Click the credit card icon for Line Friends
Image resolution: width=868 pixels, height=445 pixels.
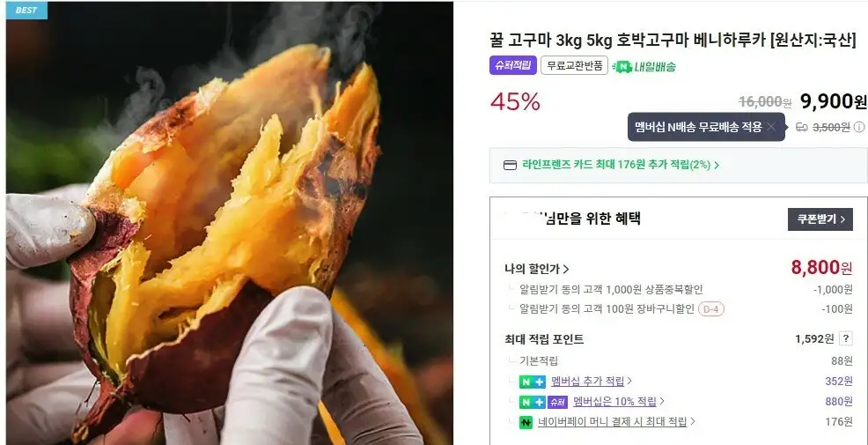pos(510,165)
